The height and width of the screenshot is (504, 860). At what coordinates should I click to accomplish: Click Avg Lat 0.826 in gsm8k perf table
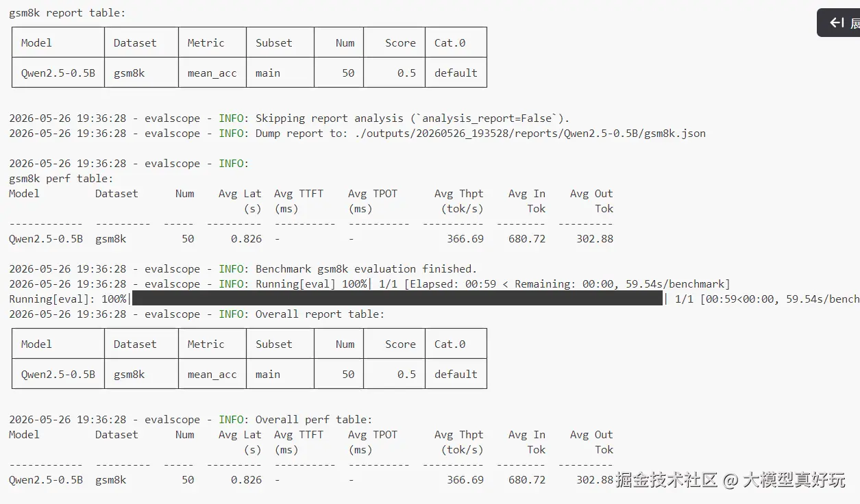[x=246, y=239]
